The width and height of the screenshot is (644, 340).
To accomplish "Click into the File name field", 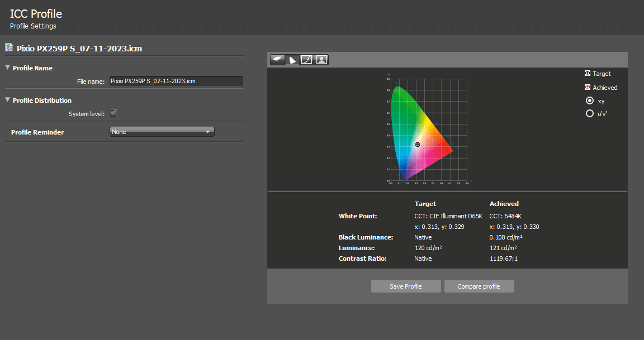I will pyautogui.click(x=176, y=81).
